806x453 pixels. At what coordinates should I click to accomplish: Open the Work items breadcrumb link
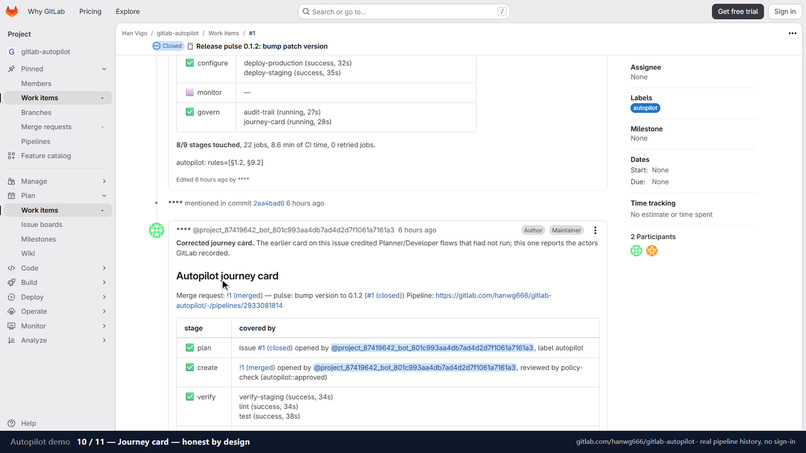(x=223, y=33)
